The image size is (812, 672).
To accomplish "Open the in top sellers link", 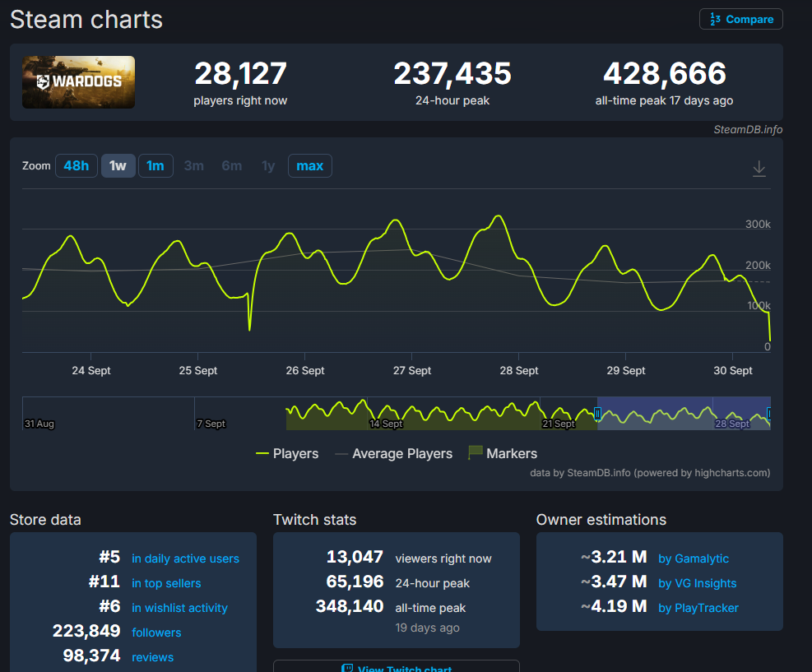I will point(166,583).
